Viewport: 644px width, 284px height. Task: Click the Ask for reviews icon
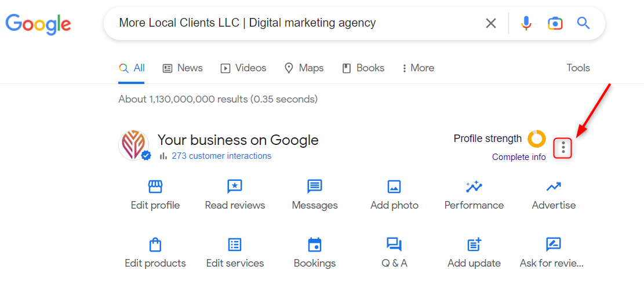554,245
